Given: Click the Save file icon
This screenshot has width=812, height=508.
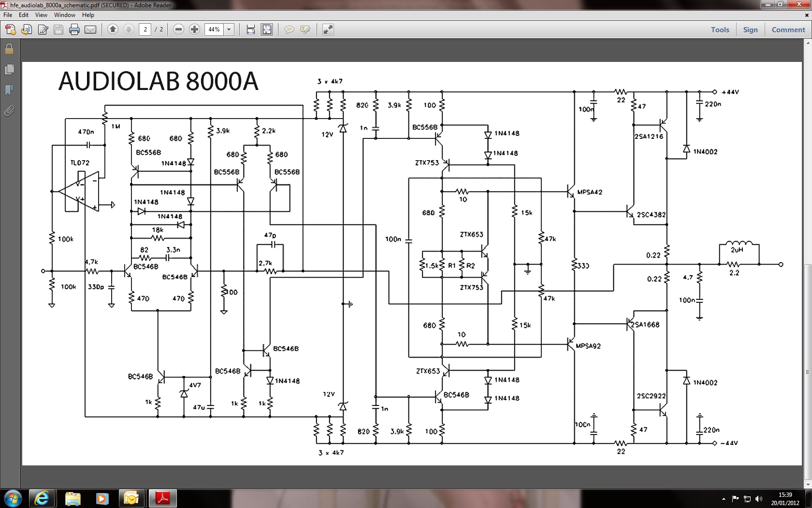Looking at the screenshot, I should tap(58, 30).
